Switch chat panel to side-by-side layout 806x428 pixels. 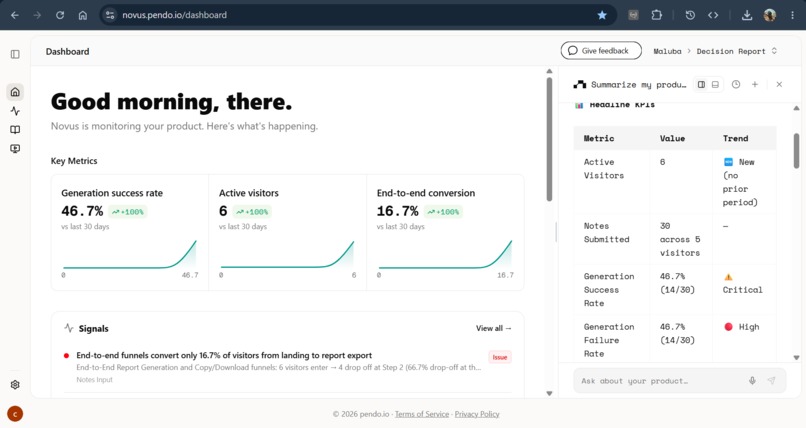pyautogui.click(x=701, y=84)
